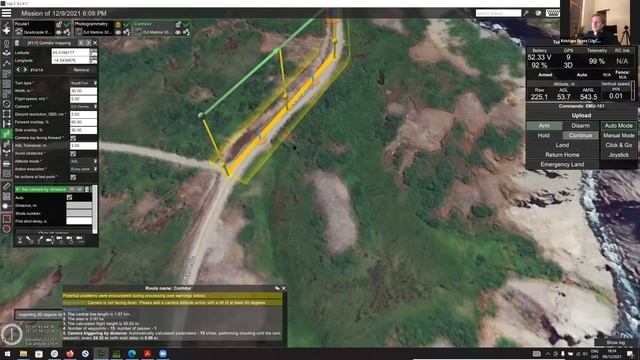Step to next waypoint arrow beside Remove
Image resolution: width=640 pixels, height=360 pixels.
coord(25,70)
